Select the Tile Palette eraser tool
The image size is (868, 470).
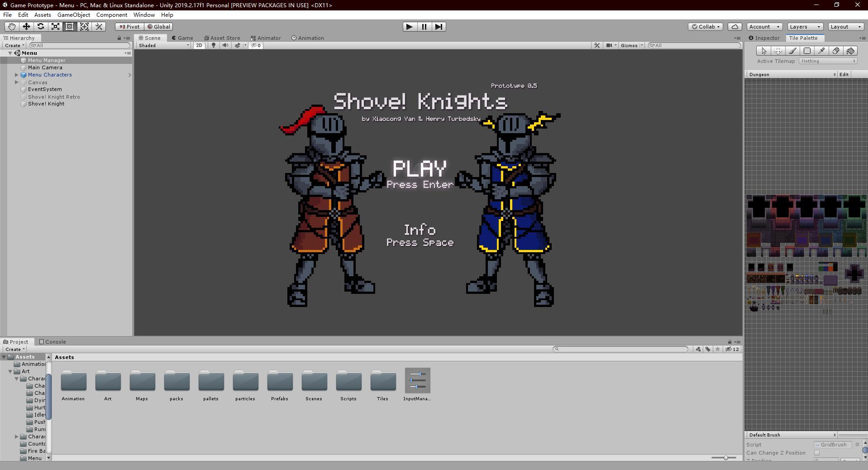click(x=835, y=51)
